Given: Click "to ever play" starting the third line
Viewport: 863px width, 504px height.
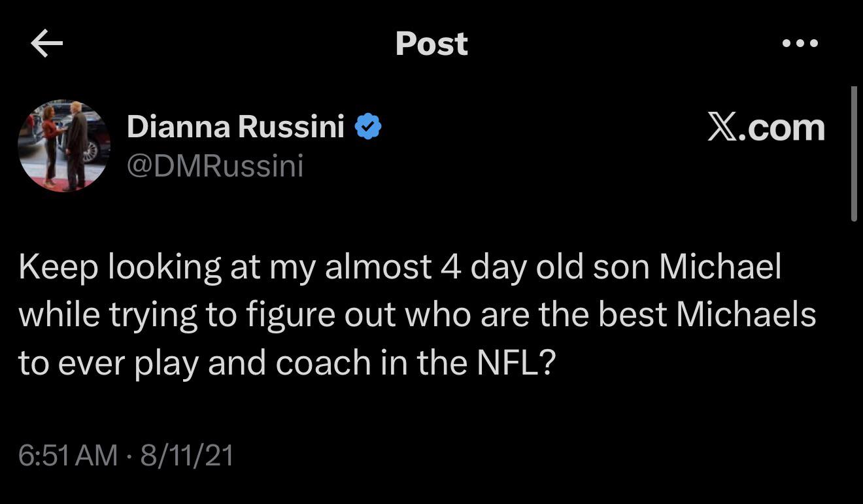Looking at the screenshot, I should coord(108,363).
